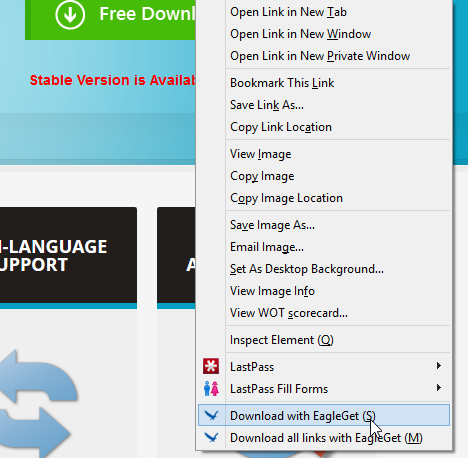The width and height of the screenshot is (468, 458).
Task: Choose Copy Image Location
Action: (324, 198)
